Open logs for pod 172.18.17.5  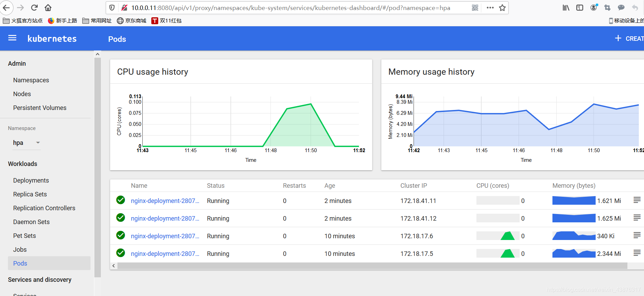637,253
